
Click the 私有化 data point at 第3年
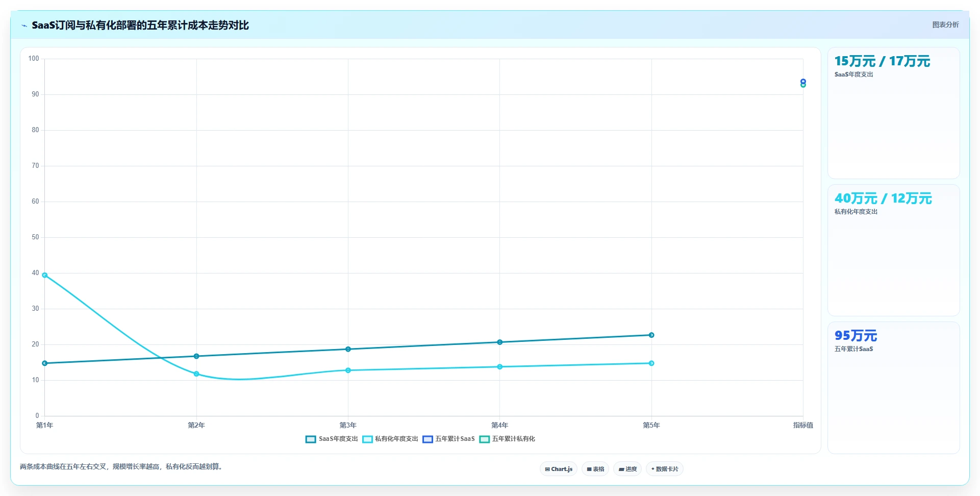[348, 370]
